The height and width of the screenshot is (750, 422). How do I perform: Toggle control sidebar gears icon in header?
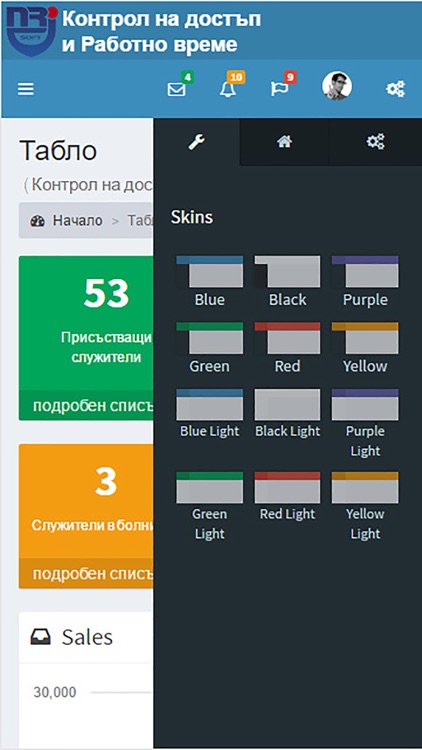[395, 89]
